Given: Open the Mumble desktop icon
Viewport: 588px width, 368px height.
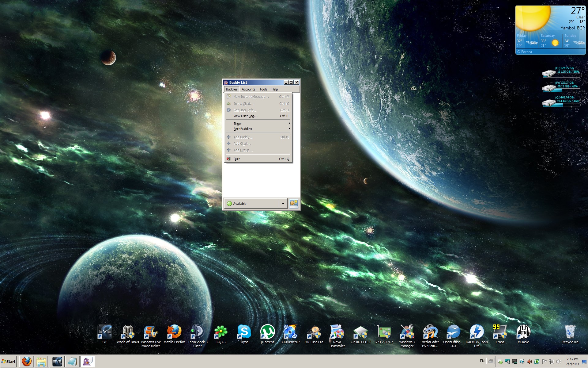Looking at the screenshot, I should click(523, 332).
